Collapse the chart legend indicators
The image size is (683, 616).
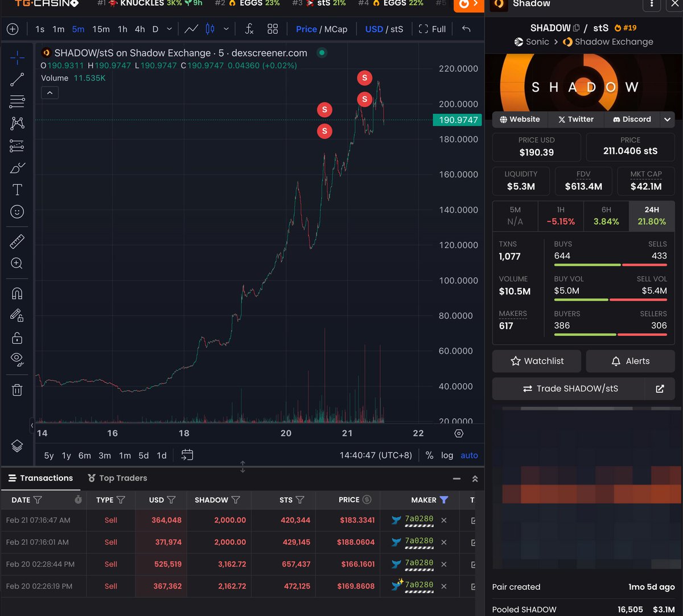point(50,92)
